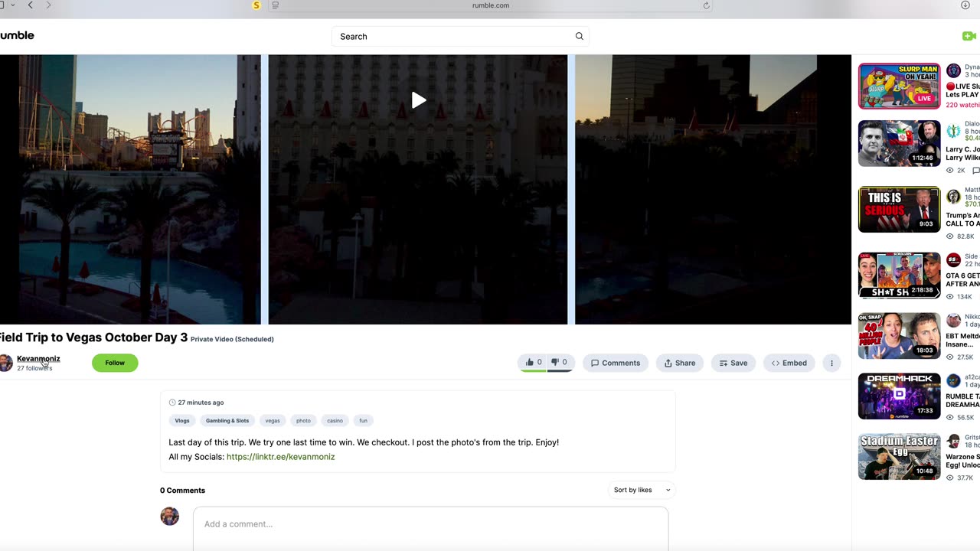Open the Stadium Easter Egg thumbnail

tap(900, 456)
